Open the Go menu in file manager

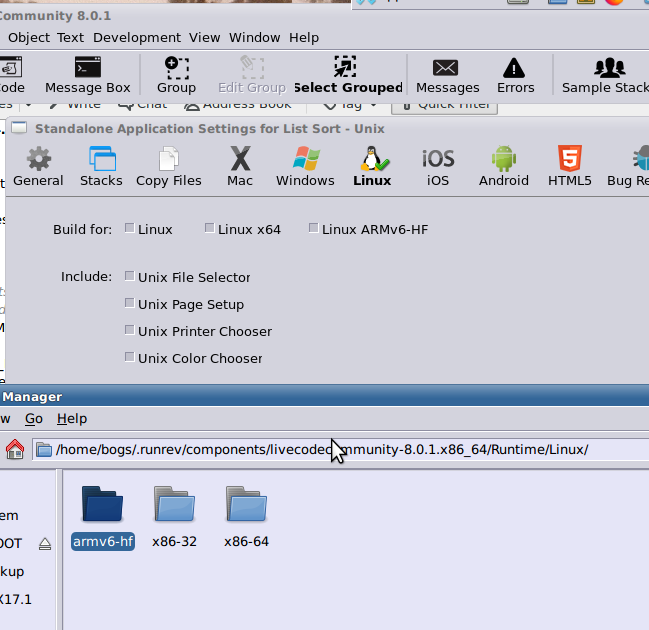(x=34, y=419)
